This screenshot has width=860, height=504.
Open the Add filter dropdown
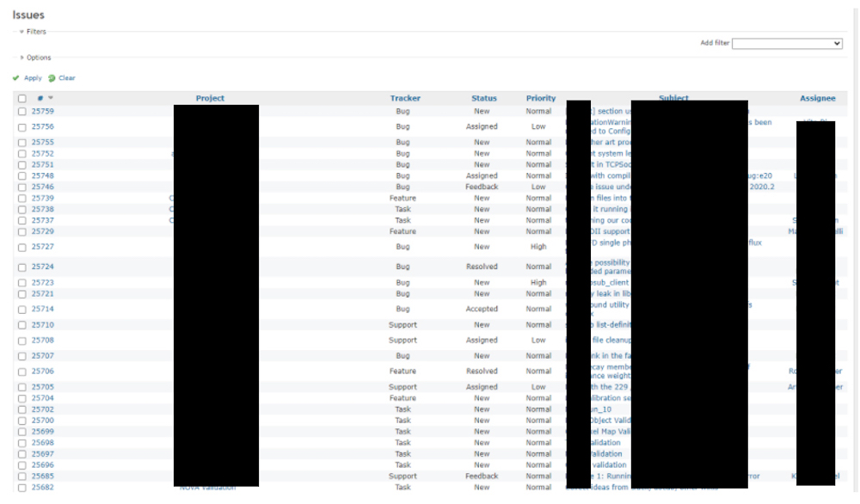coord(787,43)
